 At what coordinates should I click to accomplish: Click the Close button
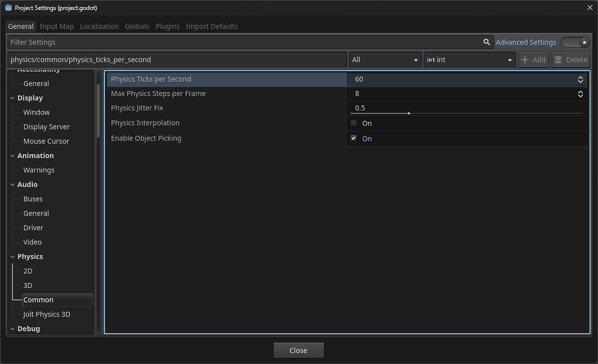(298, 350)
